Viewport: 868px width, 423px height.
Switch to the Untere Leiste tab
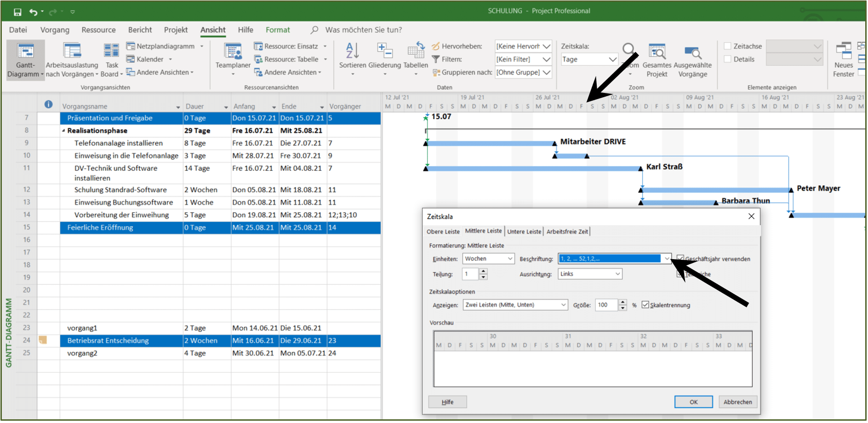(x=524, y=232)
